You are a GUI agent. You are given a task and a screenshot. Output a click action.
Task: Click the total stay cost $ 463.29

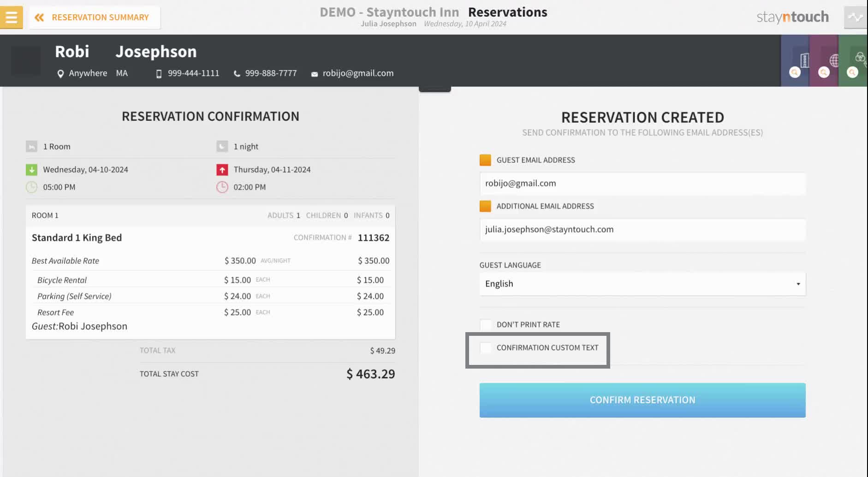371,374
